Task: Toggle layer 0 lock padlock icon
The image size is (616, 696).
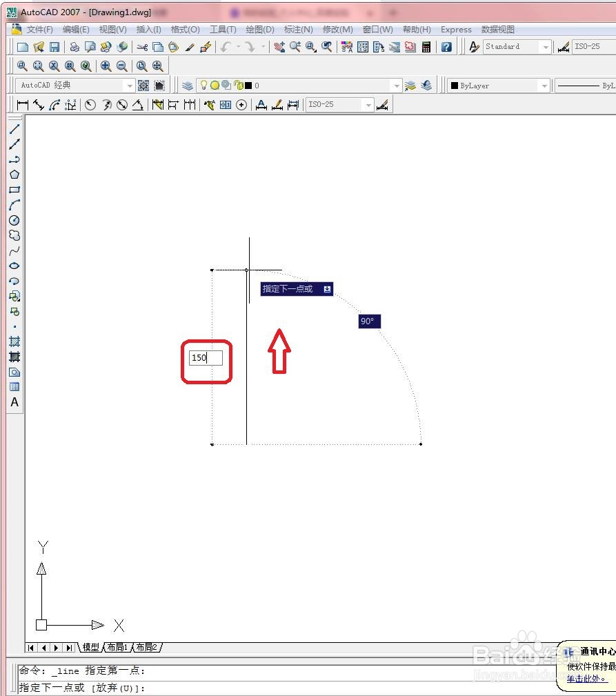Action: (238, 85)
